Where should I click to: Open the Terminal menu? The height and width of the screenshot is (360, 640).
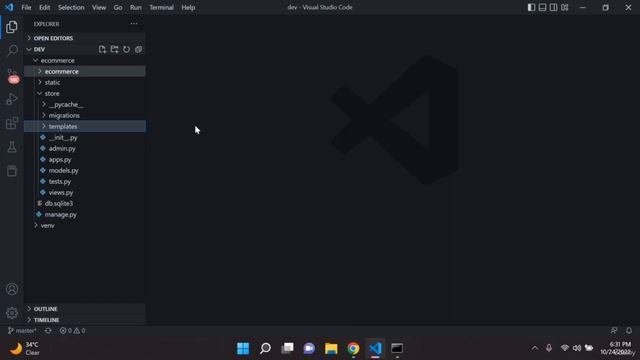[x=161, y=7]
